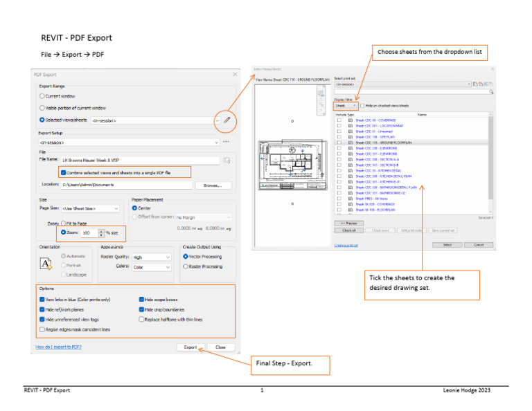Select Raster Processing output
Image resolution: width=532 pixels, height=411 pixels.
(185, 266)
